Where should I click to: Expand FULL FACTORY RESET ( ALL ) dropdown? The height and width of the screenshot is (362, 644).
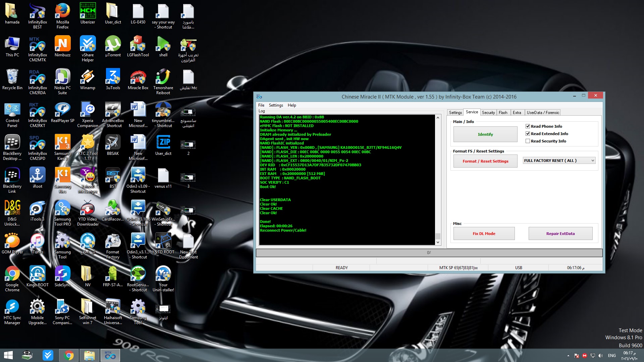559,161
